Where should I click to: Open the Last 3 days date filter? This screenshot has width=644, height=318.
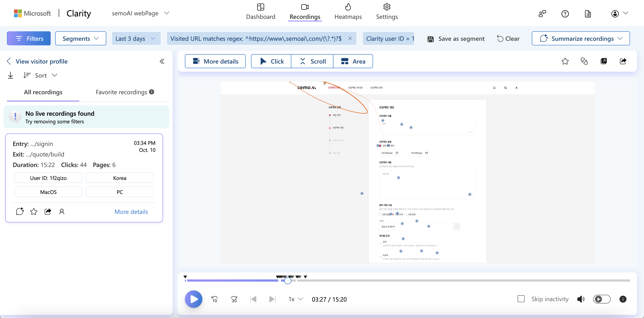[x=136, y=39]
